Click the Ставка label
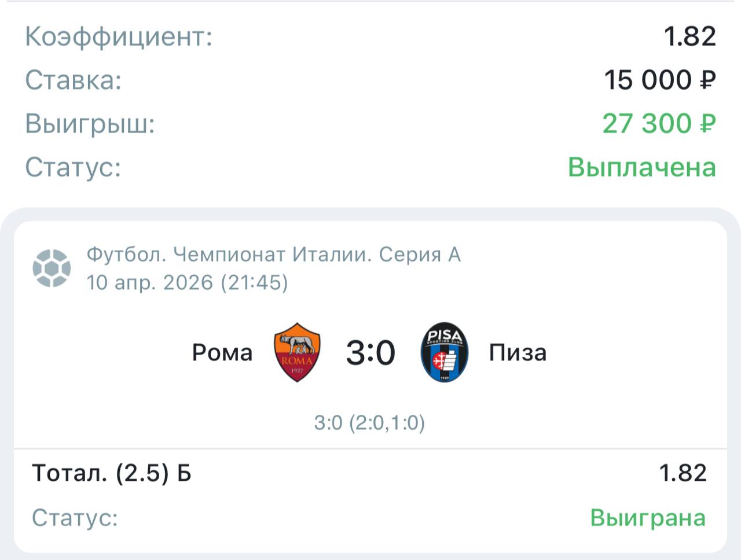This screenshot has width=741, height=560. (74, 80)
